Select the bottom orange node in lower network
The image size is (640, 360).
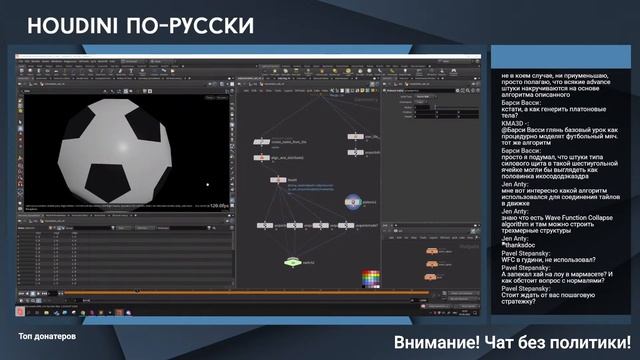430,278
